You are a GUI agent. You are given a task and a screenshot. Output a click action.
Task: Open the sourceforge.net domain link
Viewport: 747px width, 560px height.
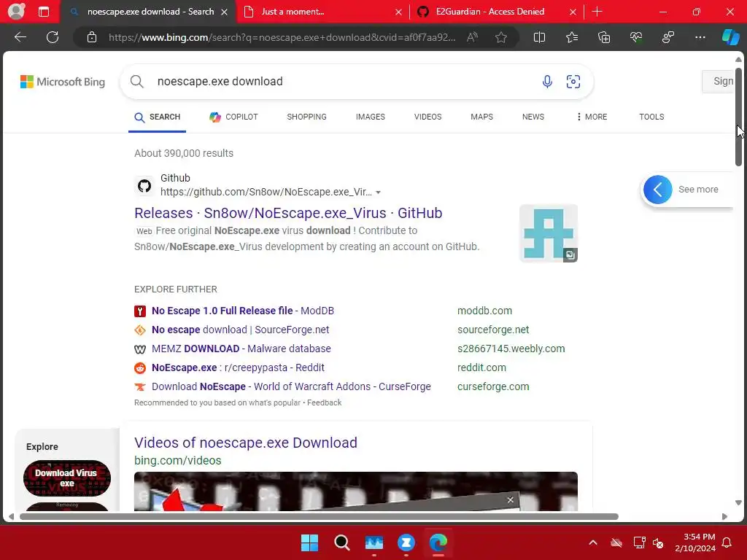[493, 330]
